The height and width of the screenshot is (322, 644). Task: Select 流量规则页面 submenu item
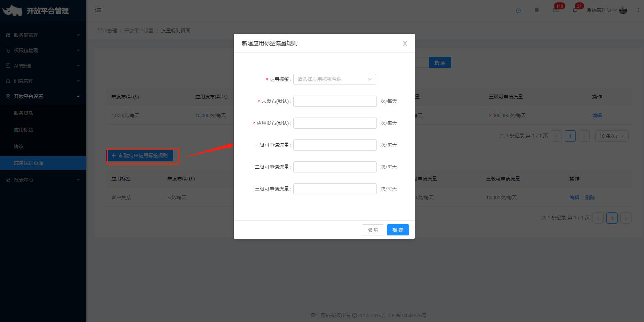point(43,163)
